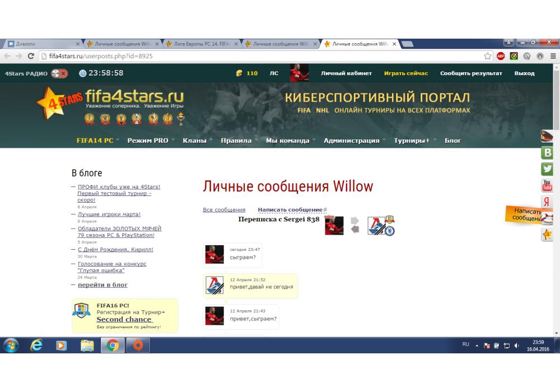Viewport: 560px width, 392px height.
Task: Open Internet Explorer from the taskbar
Action: click(x=38, y=346)
